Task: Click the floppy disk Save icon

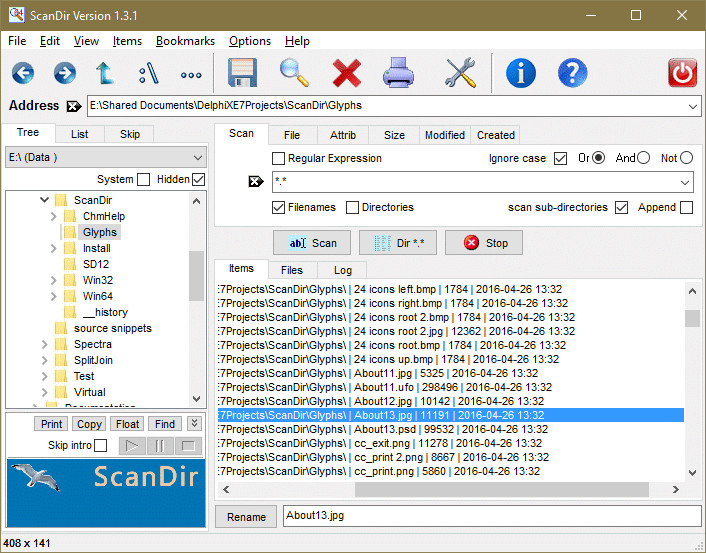Action: [x=242, y=73]
